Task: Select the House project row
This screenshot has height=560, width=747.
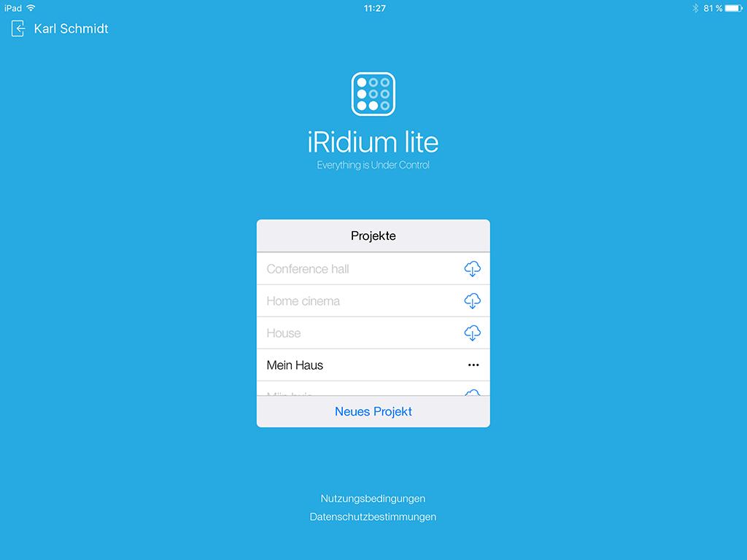Action: click(373, 332)
